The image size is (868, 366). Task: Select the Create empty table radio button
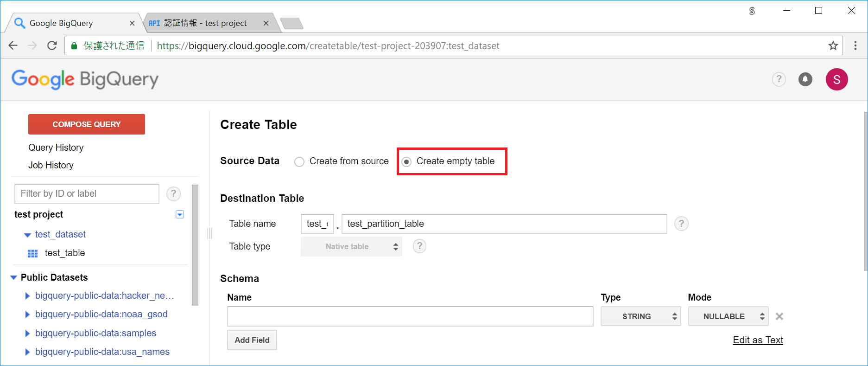click(406, 161)
